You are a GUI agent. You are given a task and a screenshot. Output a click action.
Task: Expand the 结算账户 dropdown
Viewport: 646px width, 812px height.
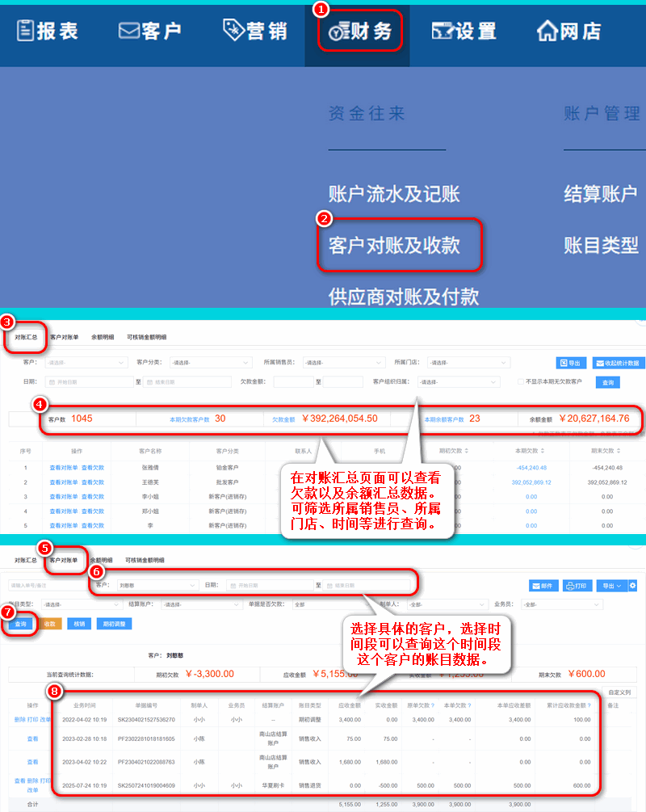(201, 604)
